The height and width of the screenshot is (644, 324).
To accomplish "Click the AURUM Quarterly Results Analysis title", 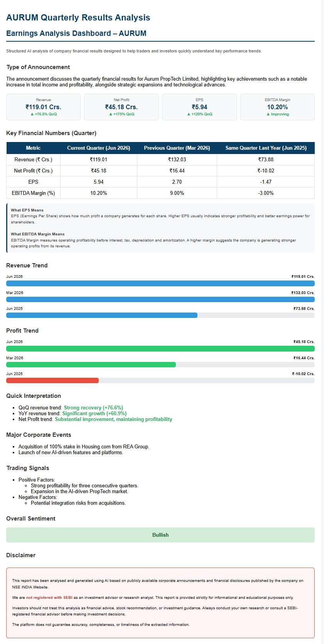I will [x=78, y=18].
